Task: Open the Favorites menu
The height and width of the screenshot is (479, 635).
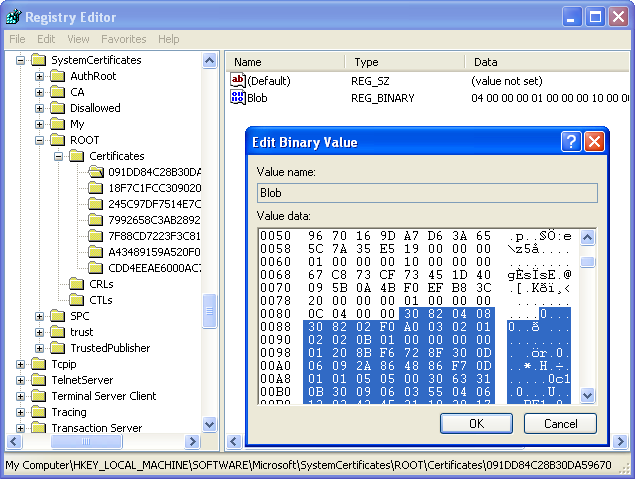Action: [x=123, y=39]
